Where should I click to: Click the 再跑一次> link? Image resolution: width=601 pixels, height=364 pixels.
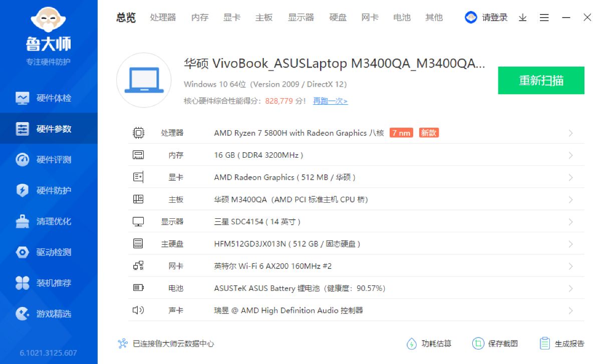(331, 101)
